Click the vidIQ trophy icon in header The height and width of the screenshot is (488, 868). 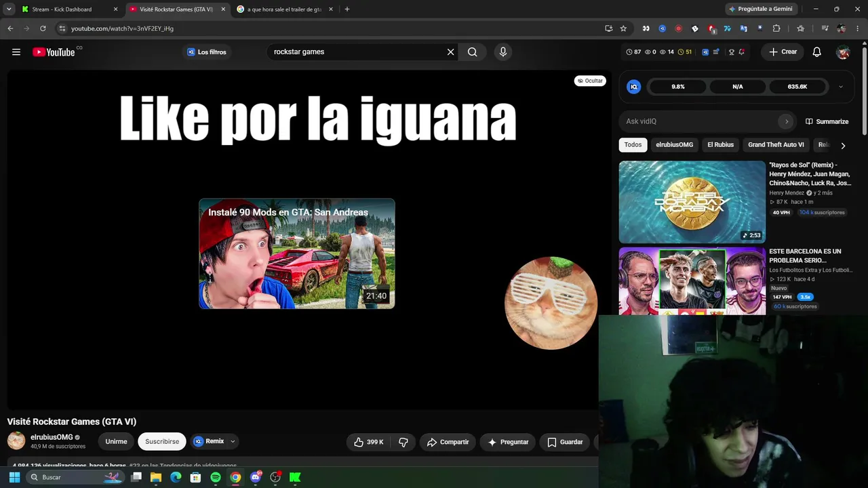click(x=731, y=52)
